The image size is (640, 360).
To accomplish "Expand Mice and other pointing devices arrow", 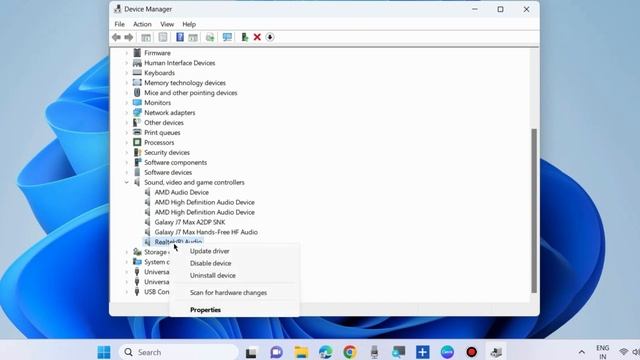I will coord(127,93).
